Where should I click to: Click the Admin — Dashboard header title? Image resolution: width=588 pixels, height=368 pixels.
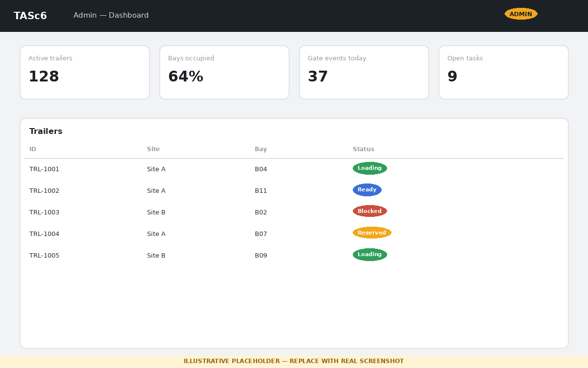(111, 15)
